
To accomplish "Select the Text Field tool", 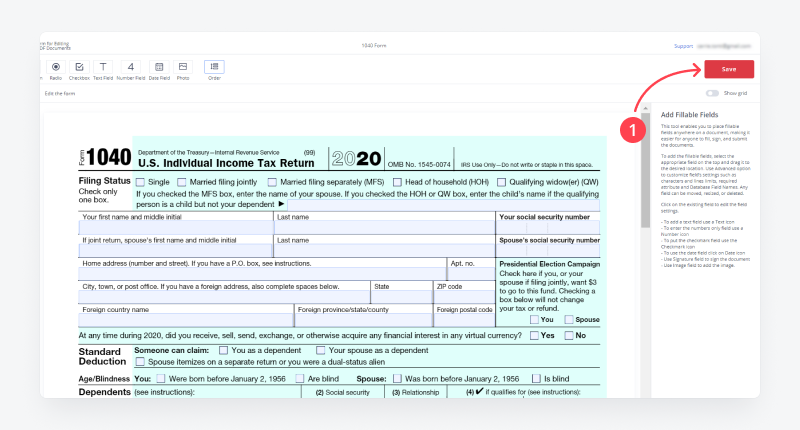I will pyautogui.click(x=103, y=67).
